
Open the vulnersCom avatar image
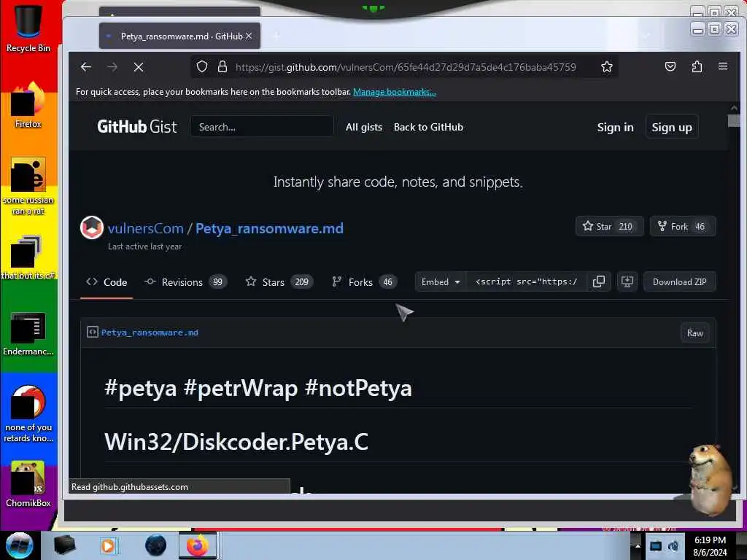pyautogui.click(x=91, y=227)
